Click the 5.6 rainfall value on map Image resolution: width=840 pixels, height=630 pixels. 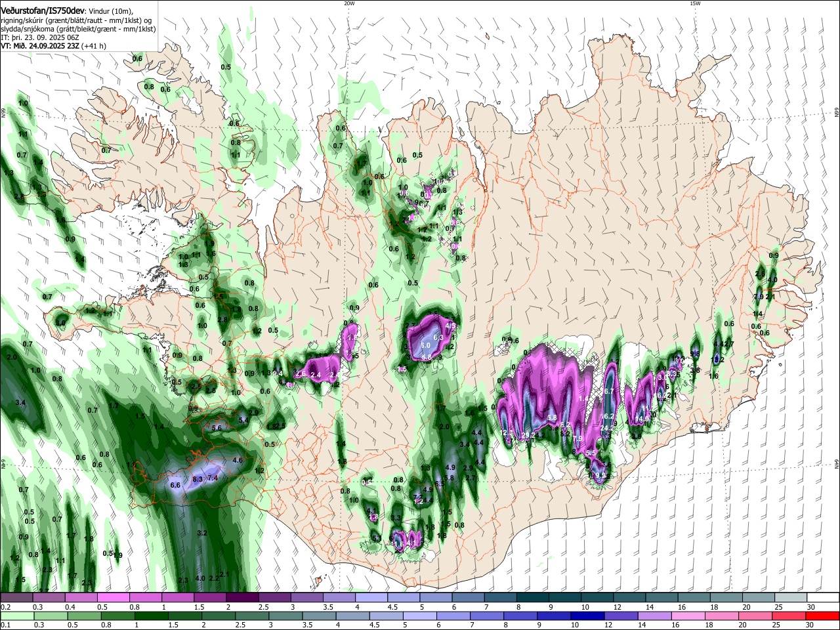point(217,427)
